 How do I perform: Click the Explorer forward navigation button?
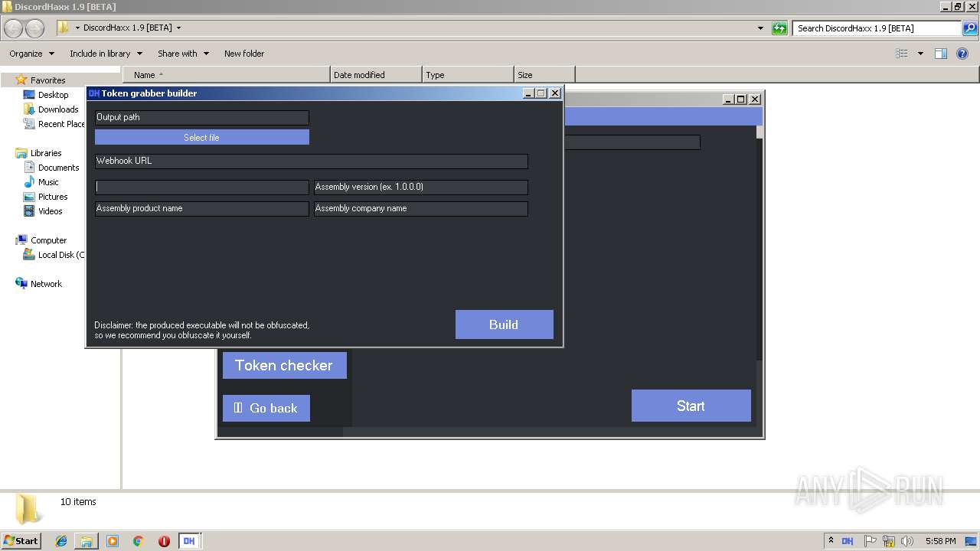point(35,28)
